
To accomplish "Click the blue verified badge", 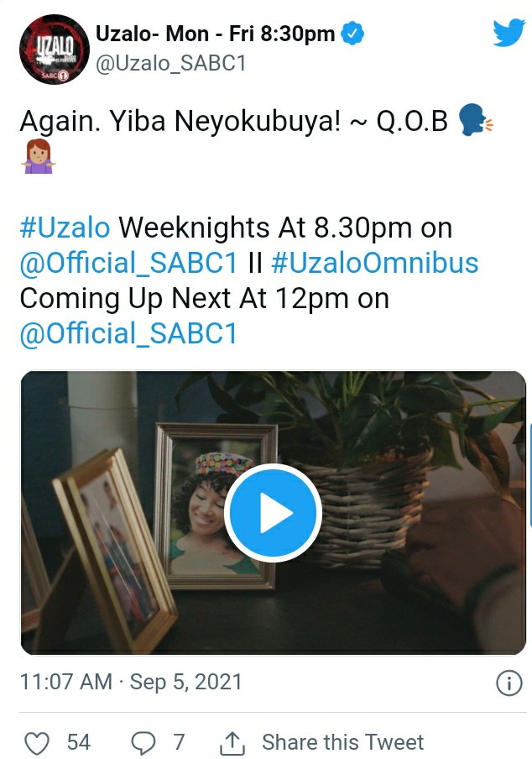I will [x=352, y=34].
